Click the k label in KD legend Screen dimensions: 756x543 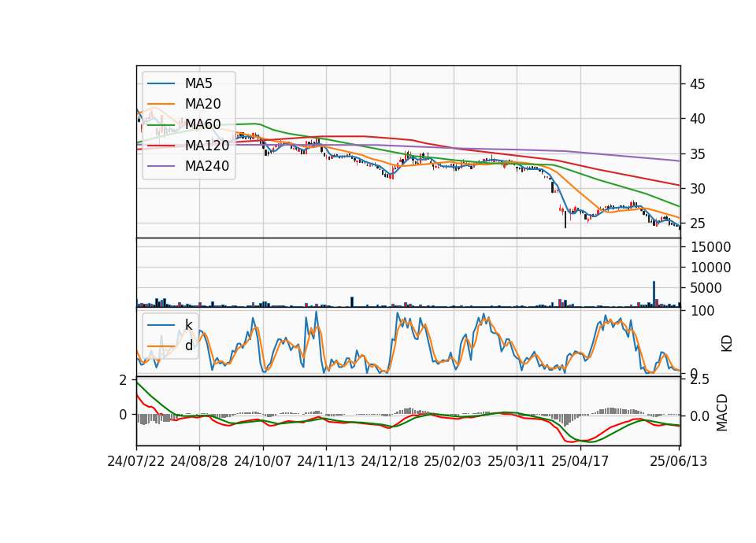(x=188, y=325)
